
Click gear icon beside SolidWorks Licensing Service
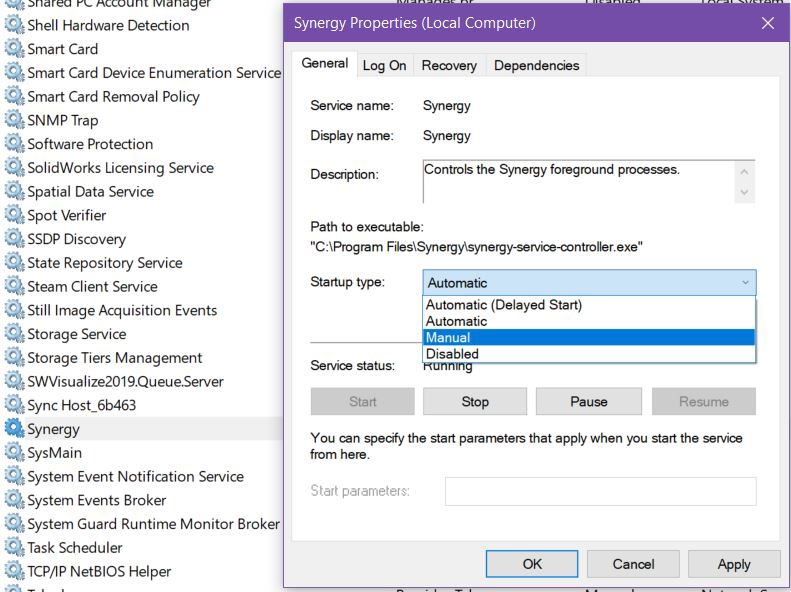pyautogui.click(x=14, y=167)
